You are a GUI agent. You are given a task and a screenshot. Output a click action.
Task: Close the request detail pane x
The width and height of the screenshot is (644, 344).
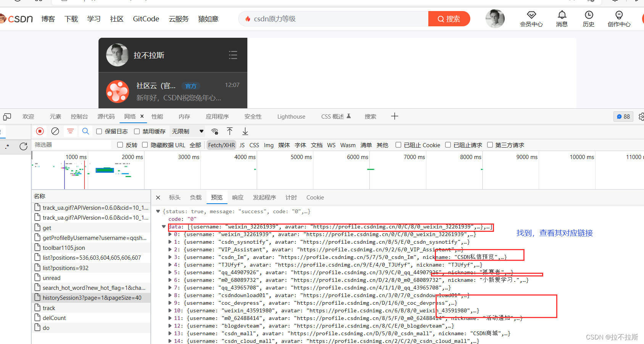tap(158, 198)
